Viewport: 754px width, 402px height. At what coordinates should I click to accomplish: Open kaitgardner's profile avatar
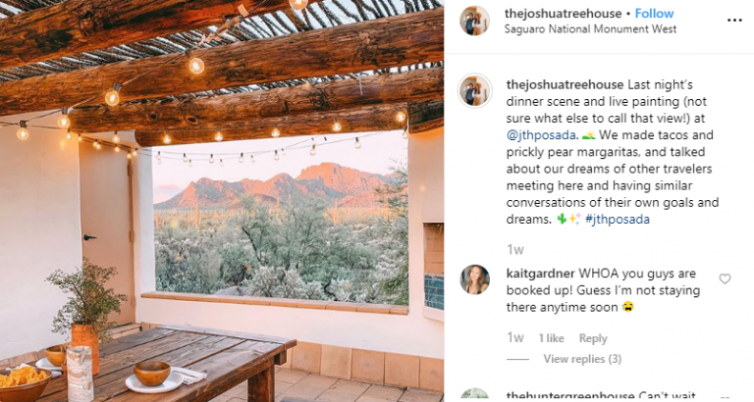click(x=475, y=279)
